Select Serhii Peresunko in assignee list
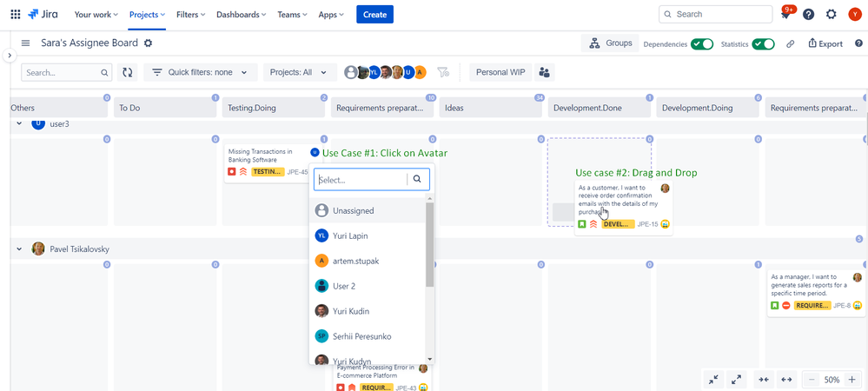This screenshot has height=391, width=868. 367,335
